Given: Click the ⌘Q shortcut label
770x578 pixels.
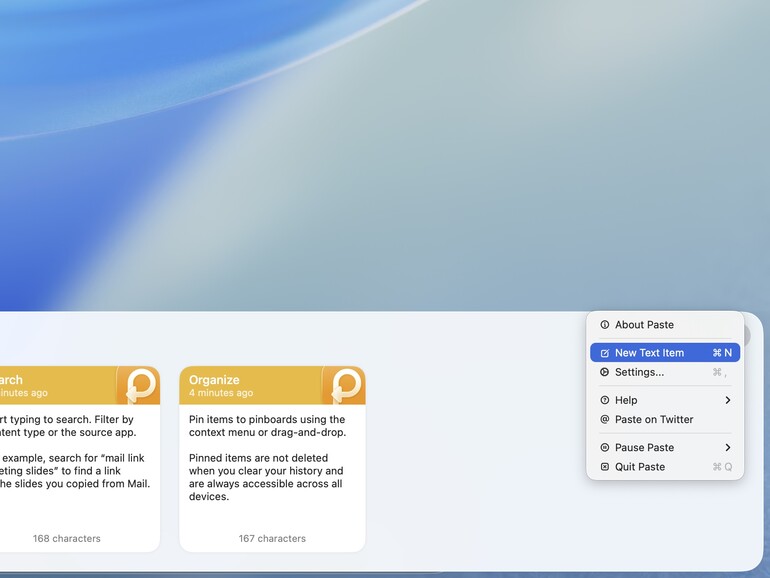Looking at the screenshot, I should [722, 467].
